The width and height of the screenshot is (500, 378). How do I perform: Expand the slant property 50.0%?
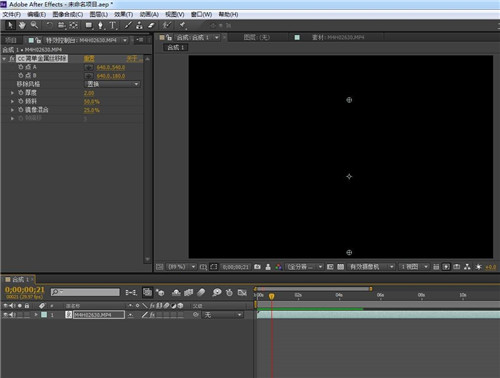[x=12, y=101]
